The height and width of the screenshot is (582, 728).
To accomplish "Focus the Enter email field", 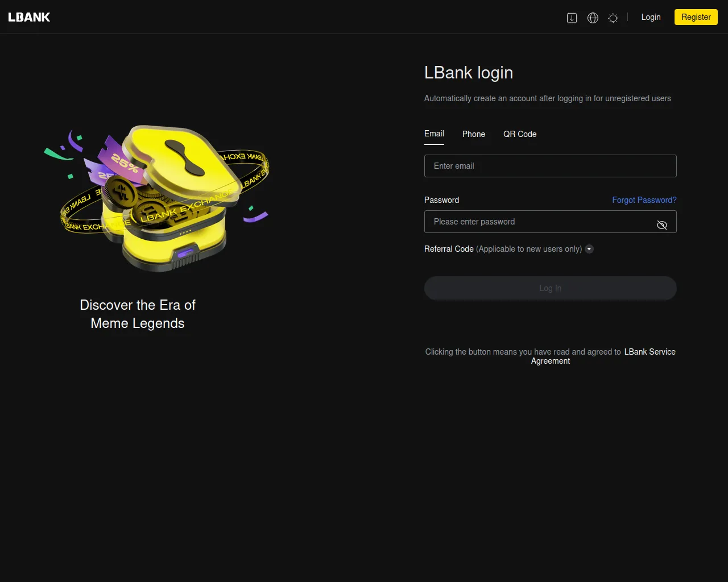I will (550, 166).
